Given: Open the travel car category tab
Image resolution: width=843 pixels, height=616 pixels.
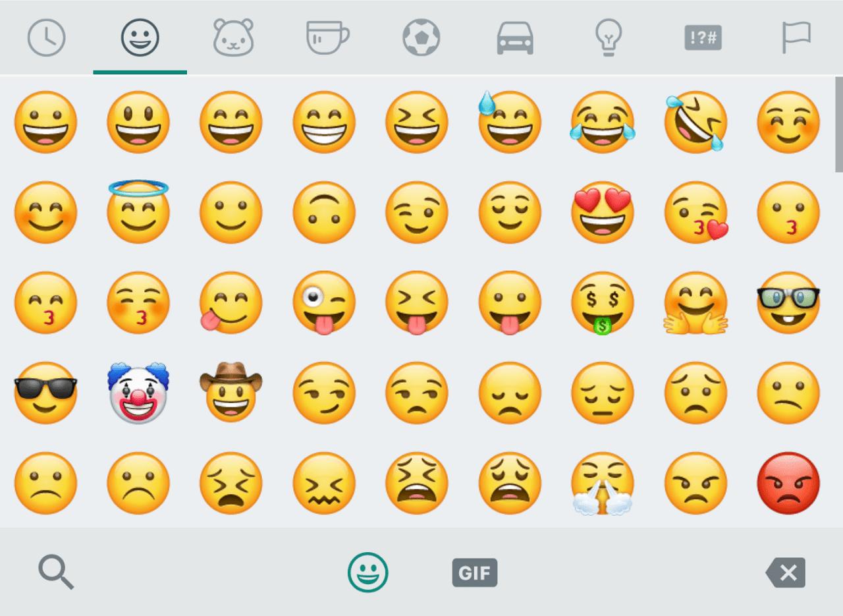Looking at the screenshot, I should (515, 38).
